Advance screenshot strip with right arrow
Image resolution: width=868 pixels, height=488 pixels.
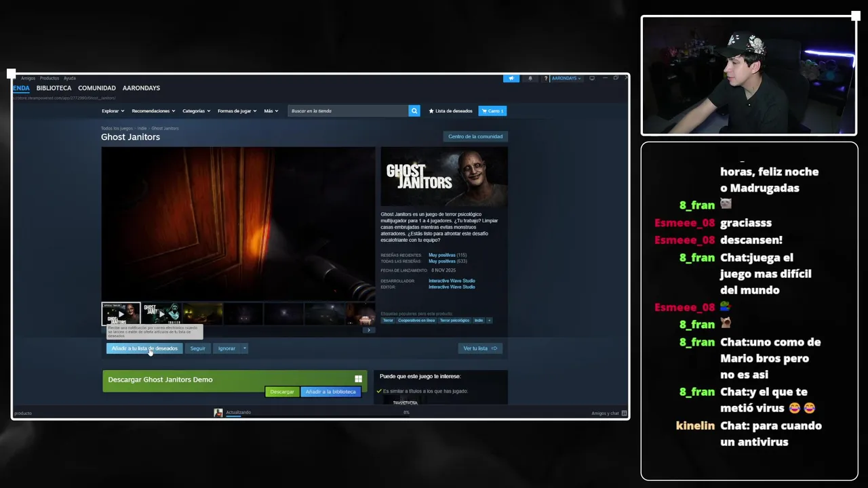click(368, 330)
